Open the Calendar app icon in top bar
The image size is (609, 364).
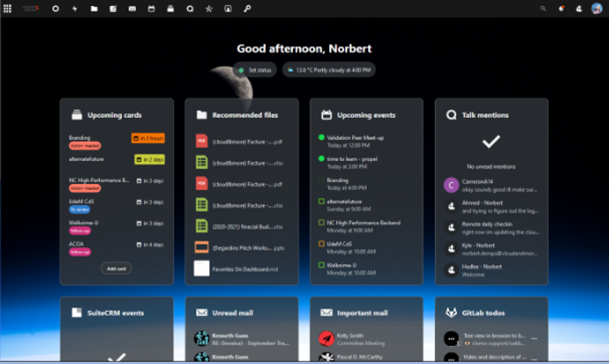click(x=151, y=9)
